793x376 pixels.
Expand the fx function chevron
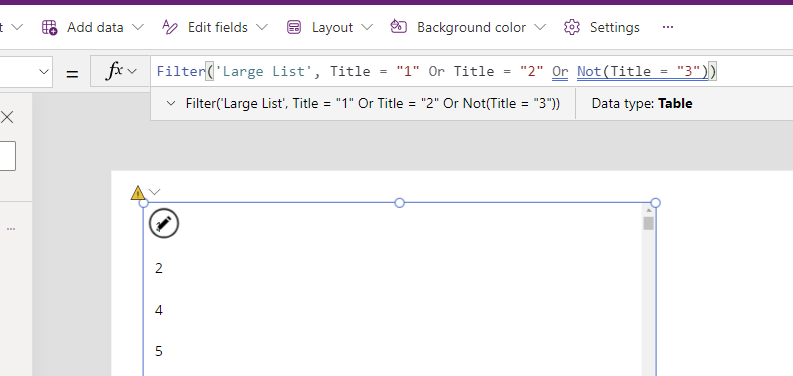tap(132, 71)
